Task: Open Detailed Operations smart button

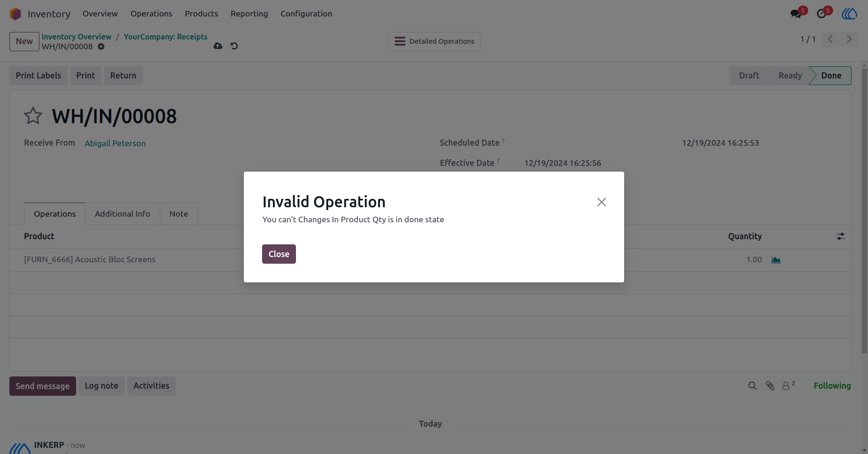Action: pos(434,41)
